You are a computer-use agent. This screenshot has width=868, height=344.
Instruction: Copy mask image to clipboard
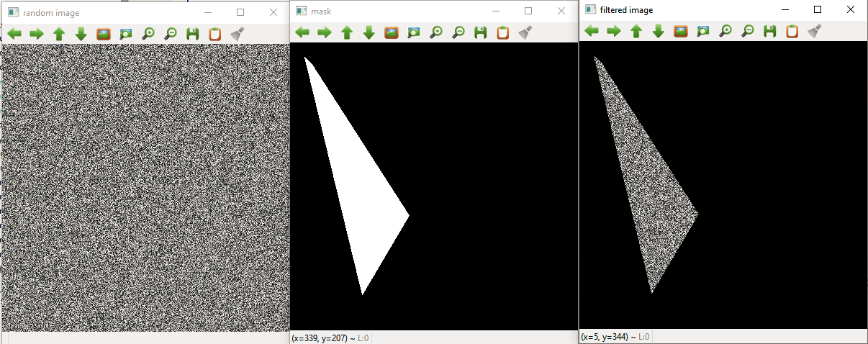click(502, 32)
